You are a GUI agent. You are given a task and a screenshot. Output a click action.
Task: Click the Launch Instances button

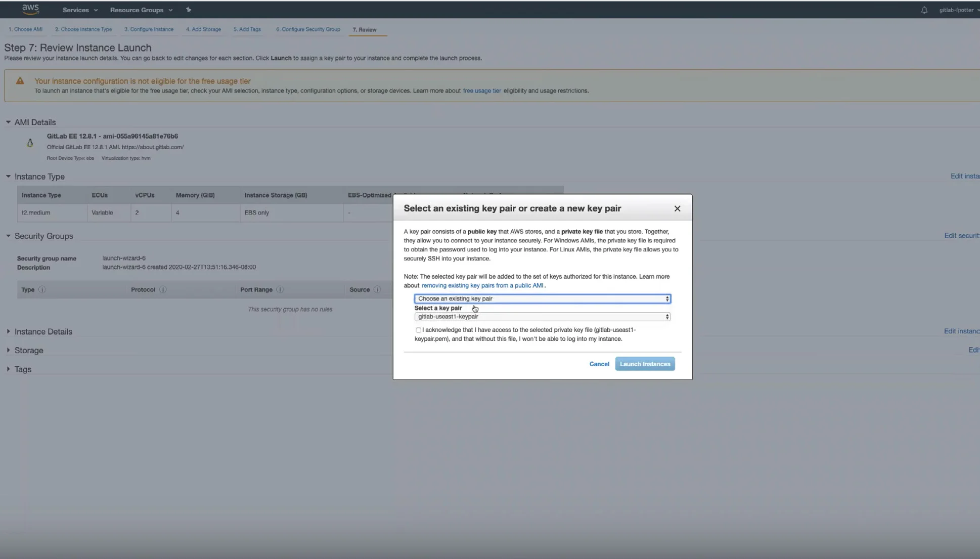click(645, 364)
